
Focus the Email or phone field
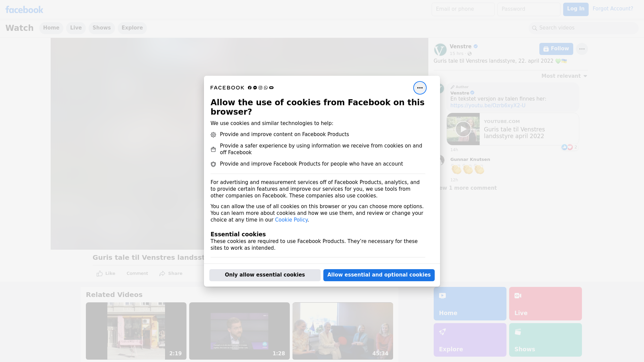coord(463,9)
